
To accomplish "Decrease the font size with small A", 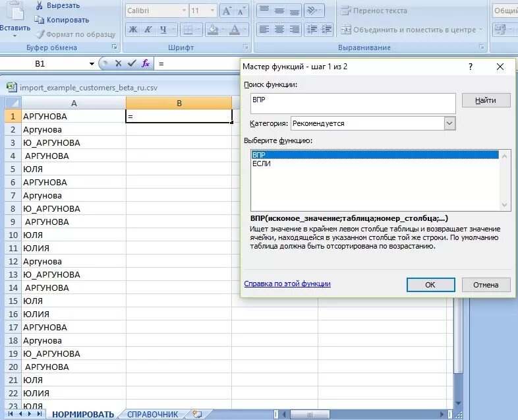I will [241, 11].
